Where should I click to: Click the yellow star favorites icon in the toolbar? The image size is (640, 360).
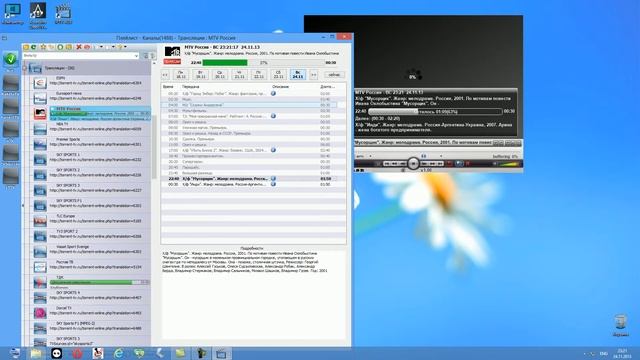pyautogui.click(x=43, y=47)
